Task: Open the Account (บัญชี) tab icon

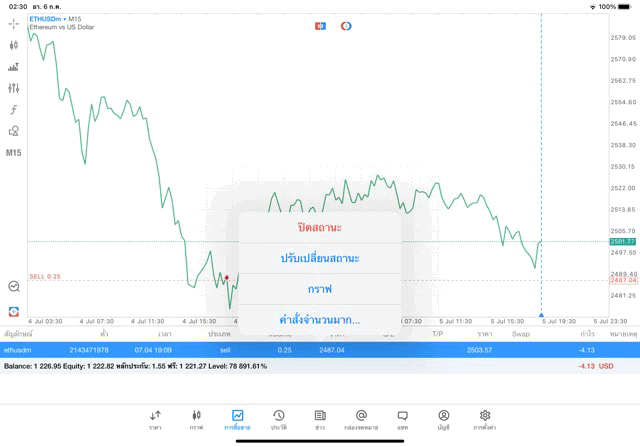Action: point(443,419)
